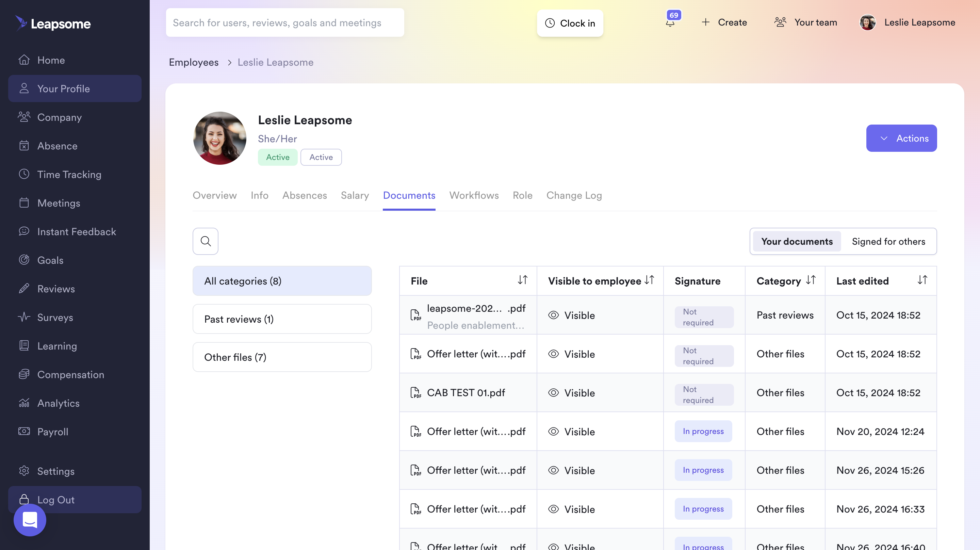
Task: Click the Compensation coins icon
Action: tap(24, 374)
